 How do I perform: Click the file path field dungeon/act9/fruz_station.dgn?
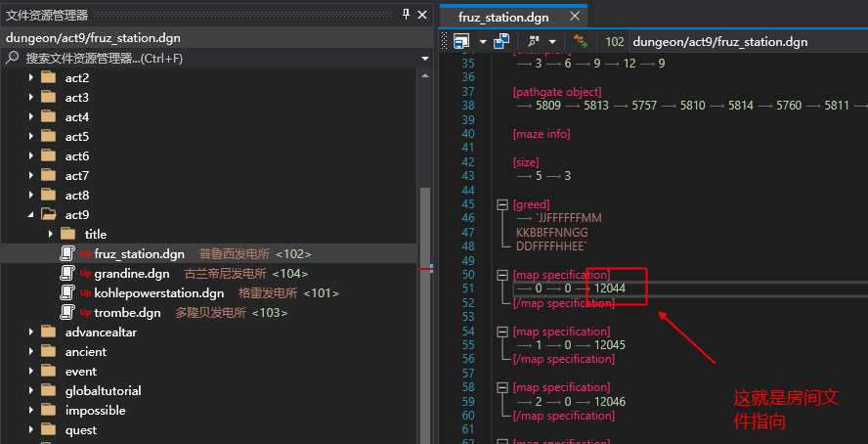point(748,41)
